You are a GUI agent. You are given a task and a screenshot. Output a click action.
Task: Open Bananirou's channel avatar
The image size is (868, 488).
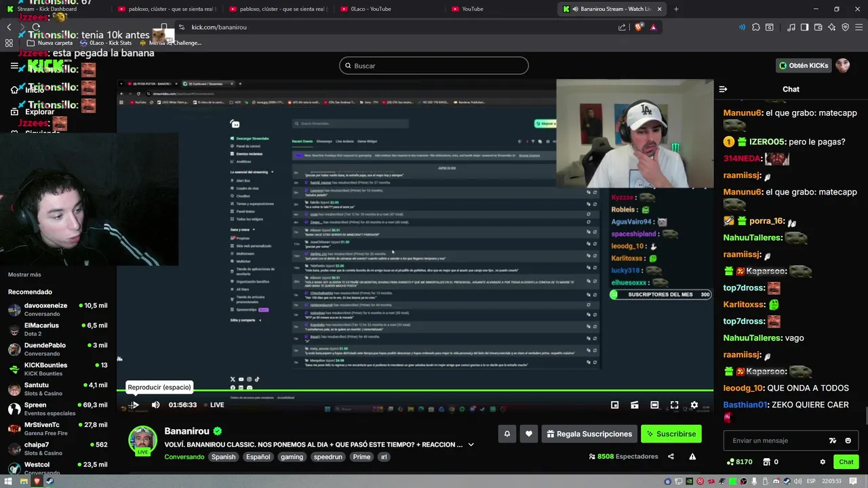coord(143,441)
